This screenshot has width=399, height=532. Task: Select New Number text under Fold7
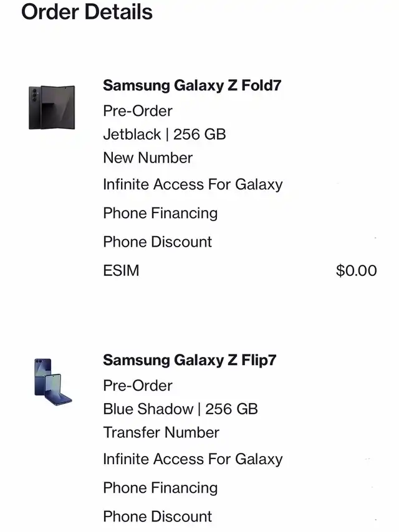[148, 158]
